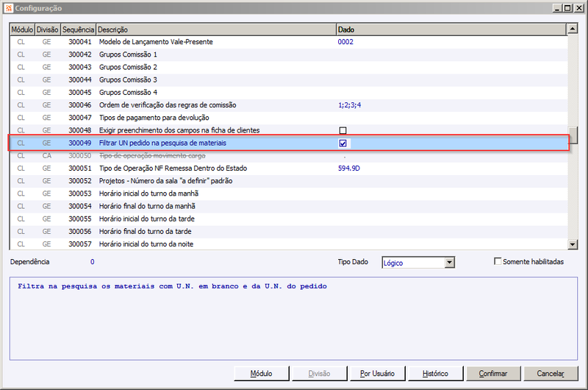Click the Módulo button
This screenshot has height=390, width=588.
click(262, 374)
